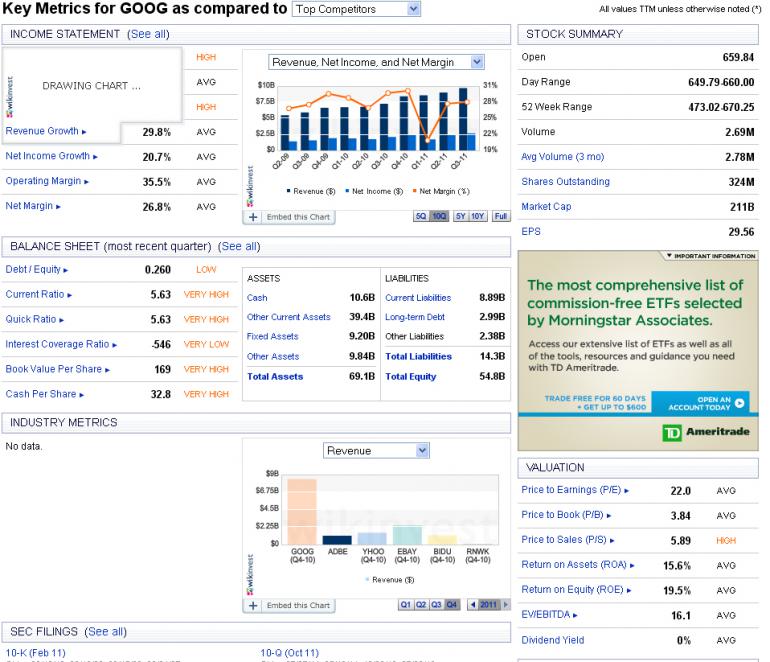Click the Balance Sheet See all link

239,246
